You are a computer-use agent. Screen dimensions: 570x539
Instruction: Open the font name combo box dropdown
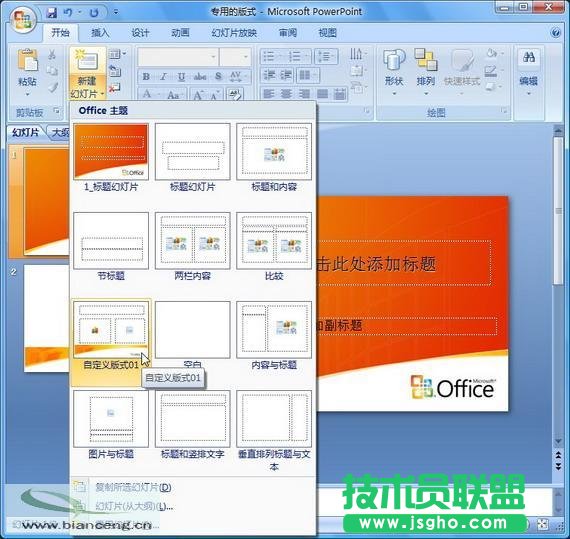click(x=213, y=57)
